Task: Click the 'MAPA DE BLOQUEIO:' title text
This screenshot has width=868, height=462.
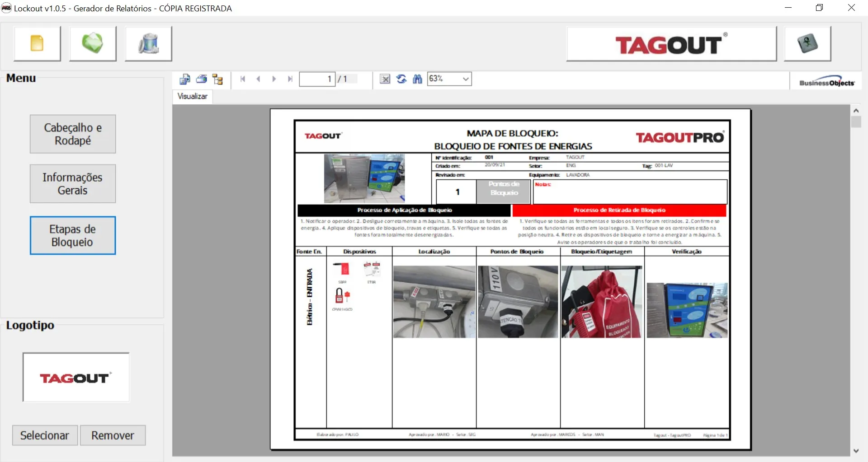Action: pos(512,134)
